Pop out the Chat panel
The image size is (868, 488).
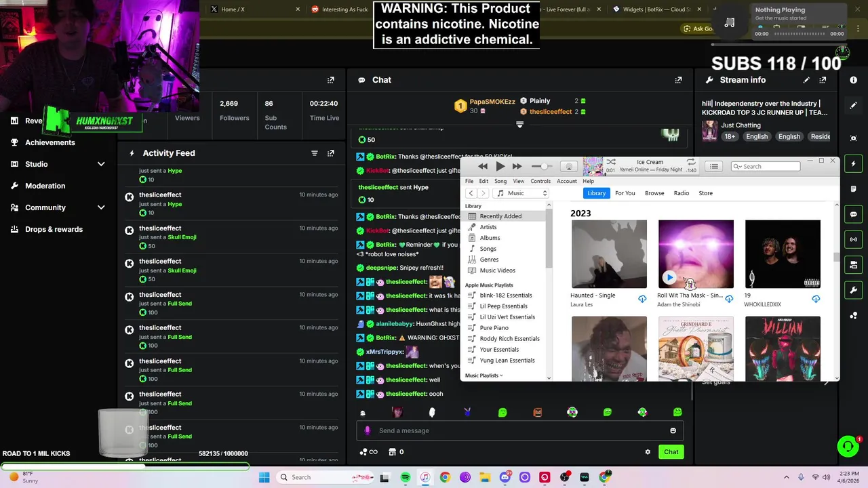678,80
